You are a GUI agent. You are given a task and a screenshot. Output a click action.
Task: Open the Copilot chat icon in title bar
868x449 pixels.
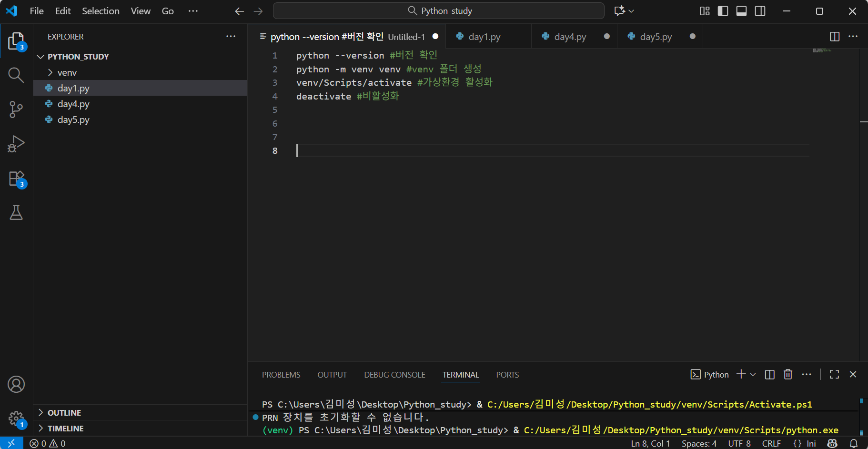[x=619, y=11]
